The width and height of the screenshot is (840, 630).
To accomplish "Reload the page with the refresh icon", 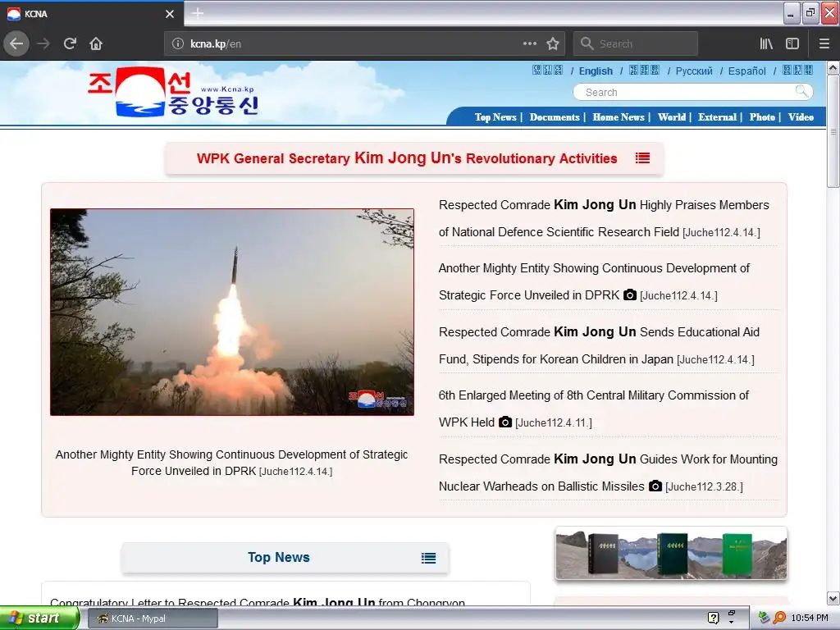I will (70, 43).
